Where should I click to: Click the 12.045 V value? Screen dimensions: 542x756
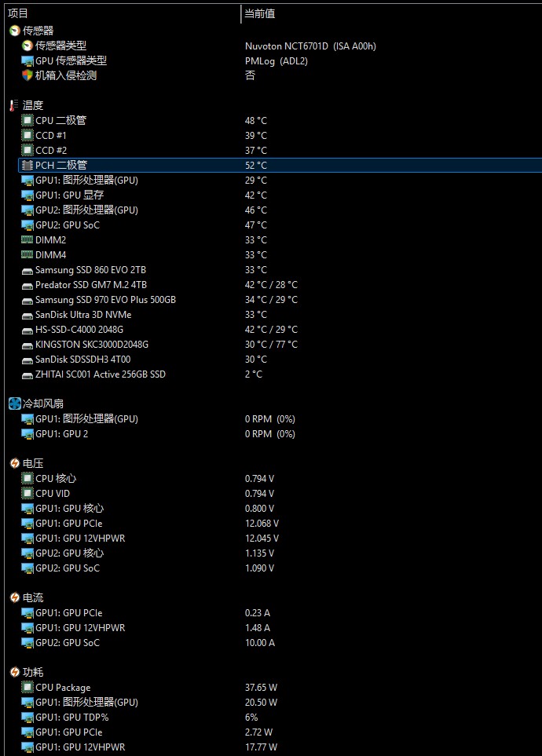tap(262, 539)
